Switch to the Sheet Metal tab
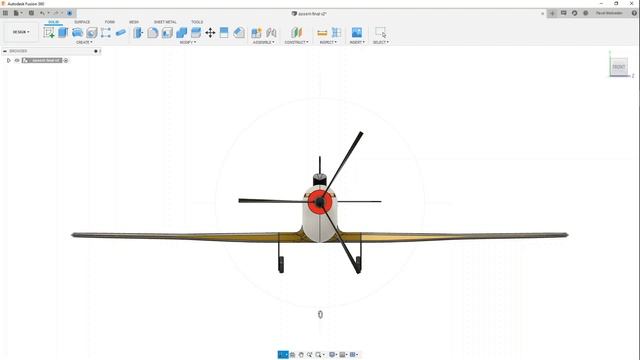This screenshot has height=360, width=640. coord(165,22)
